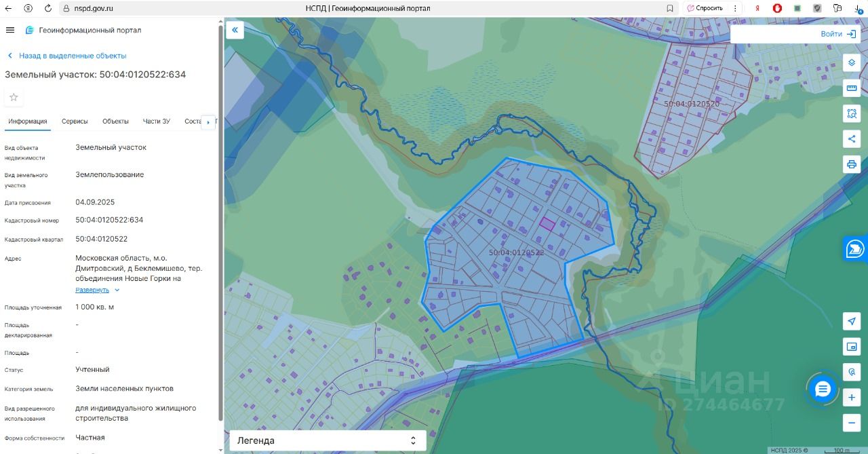The height and width of the screenshot is (454, 868).
Task: Print the map
Action: 852,164
